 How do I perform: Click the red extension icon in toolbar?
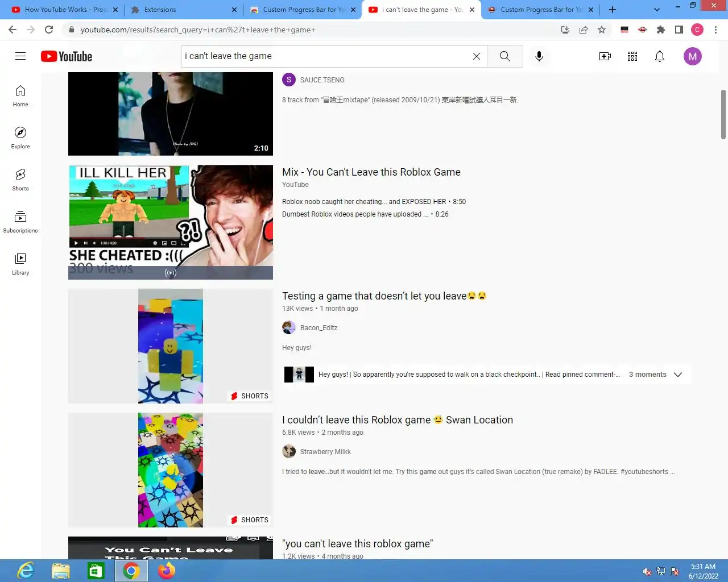(643, 30)
